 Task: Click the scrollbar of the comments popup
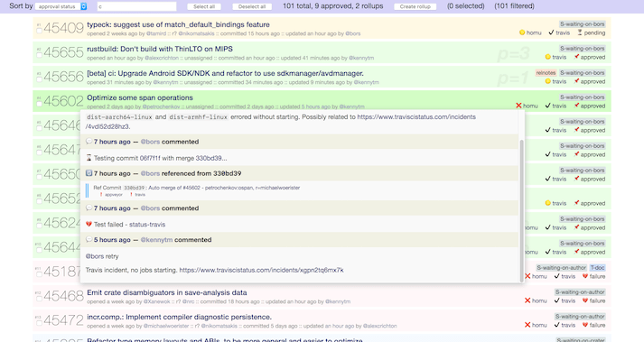tap(521, 210)
